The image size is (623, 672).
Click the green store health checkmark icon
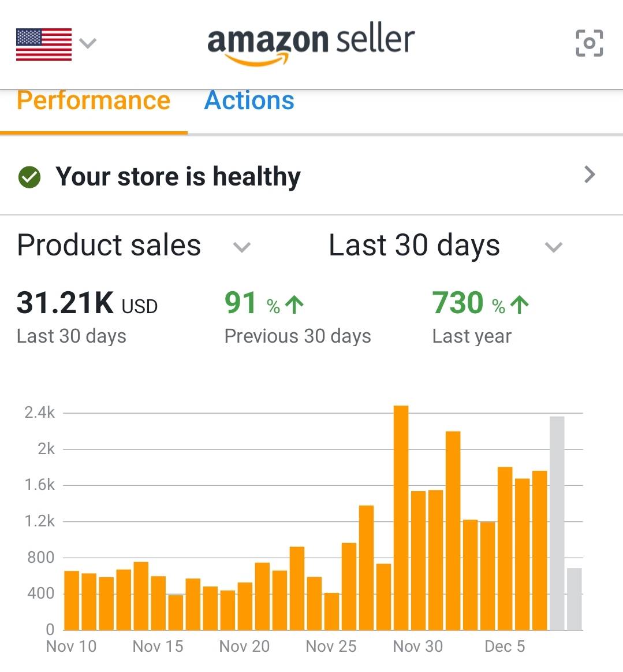29,177
